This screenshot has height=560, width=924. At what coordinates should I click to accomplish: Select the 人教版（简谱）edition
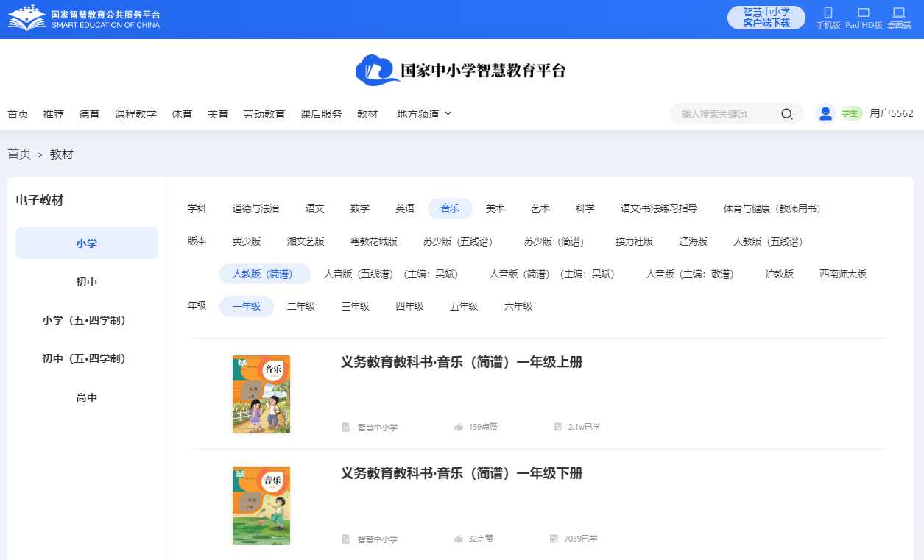pos(265,274)
